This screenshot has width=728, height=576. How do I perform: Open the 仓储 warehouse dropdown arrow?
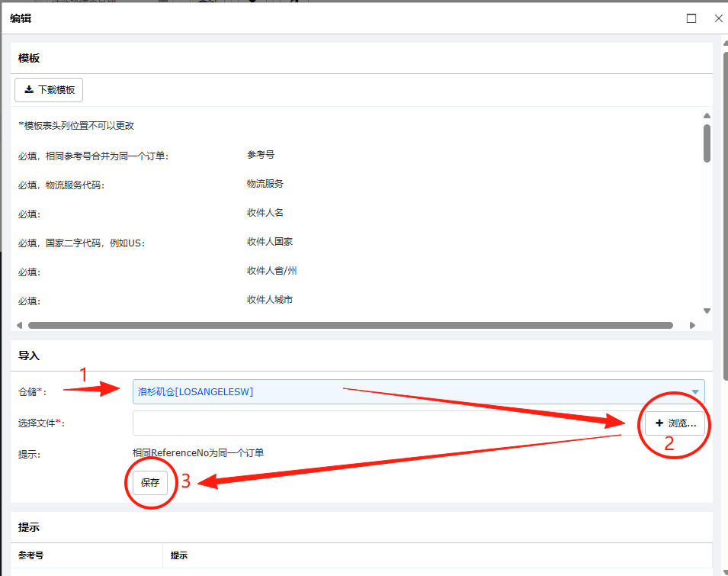point(694,392)
